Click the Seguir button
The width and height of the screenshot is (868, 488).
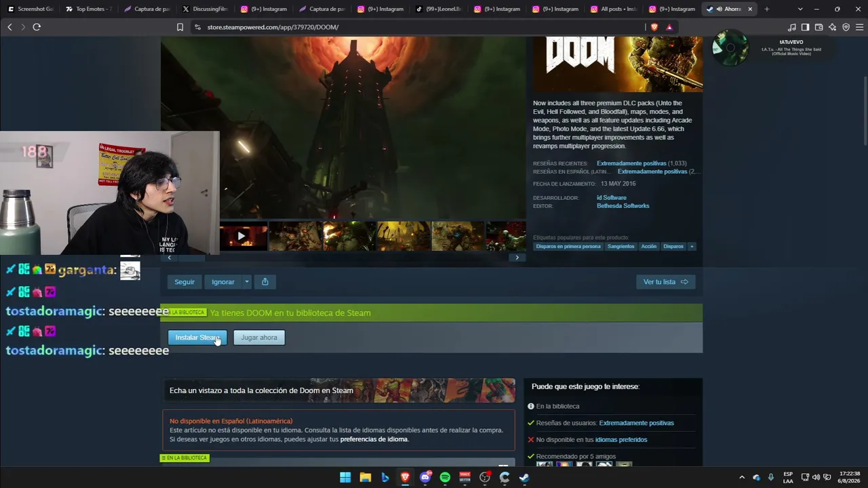184,282
